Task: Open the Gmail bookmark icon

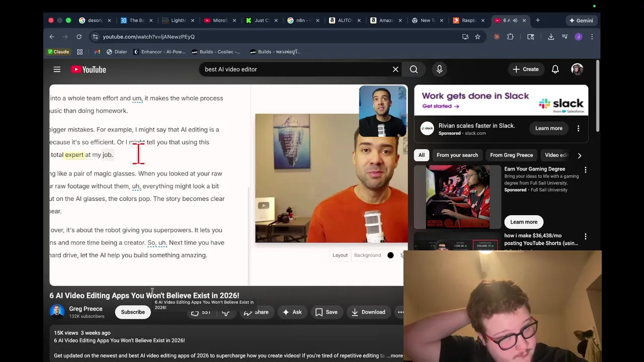Action: click(97, 52)
